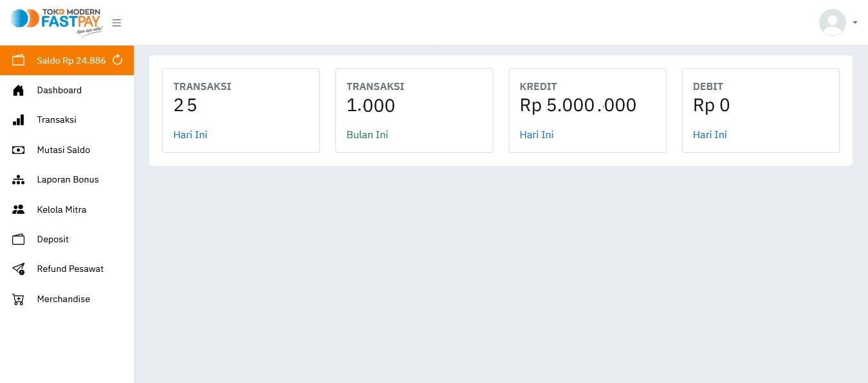Select the Transaksi bar chart icon
868x383 pixels.
click(18, 120)
